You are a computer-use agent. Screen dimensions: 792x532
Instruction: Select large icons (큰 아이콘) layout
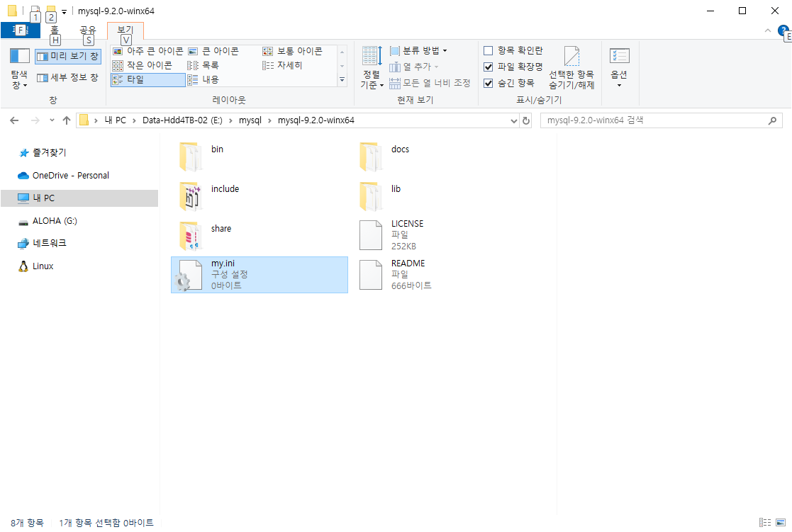coord(213,51)
